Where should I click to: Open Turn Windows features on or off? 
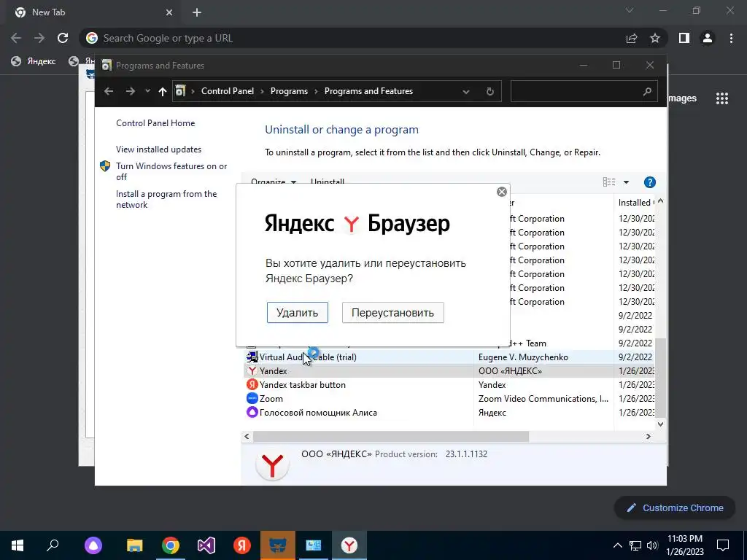171,171
